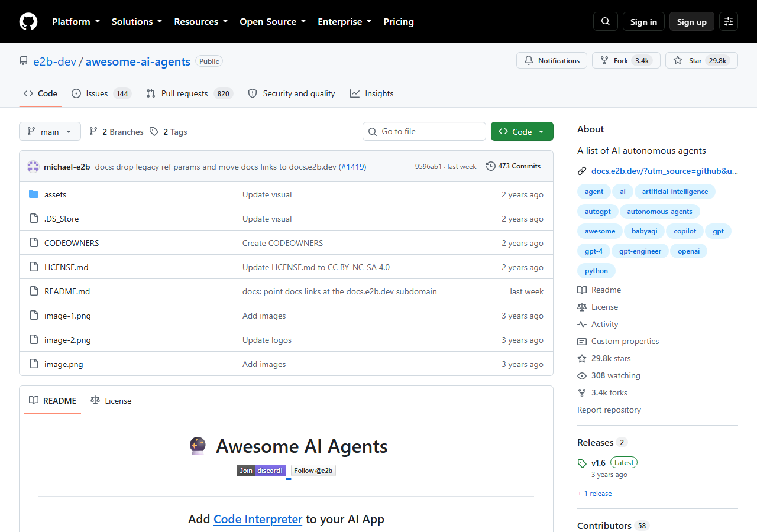Click Report repository link
The image size is (757, 532).
[609, 410]
